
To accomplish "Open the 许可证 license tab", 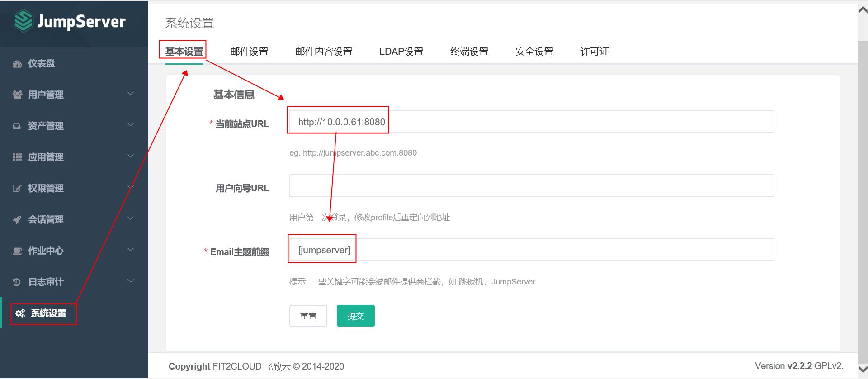I will coord(594,52).
